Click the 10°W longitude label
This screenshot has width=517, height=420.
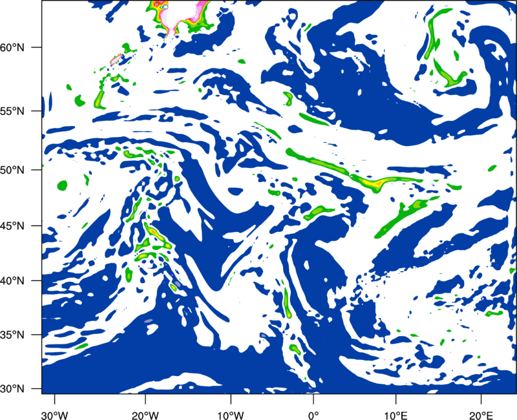pyautogui.click(x=231, y=415)
